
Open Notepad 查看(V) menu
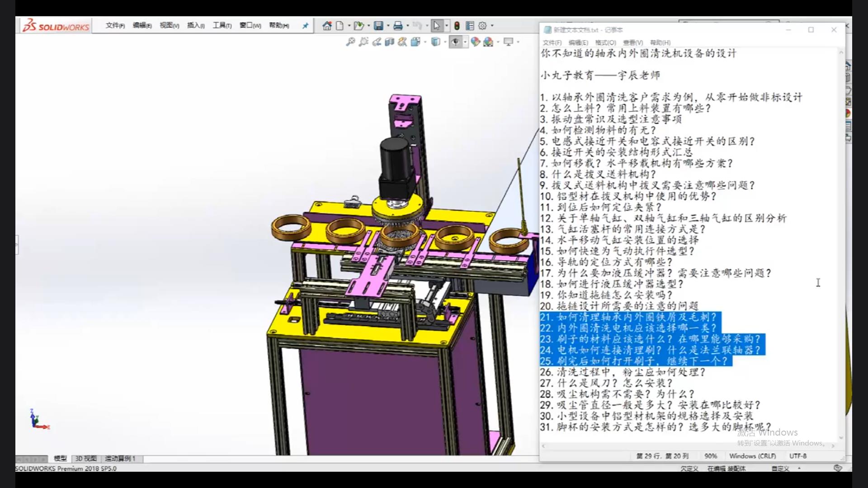click(x=633, y=42)
